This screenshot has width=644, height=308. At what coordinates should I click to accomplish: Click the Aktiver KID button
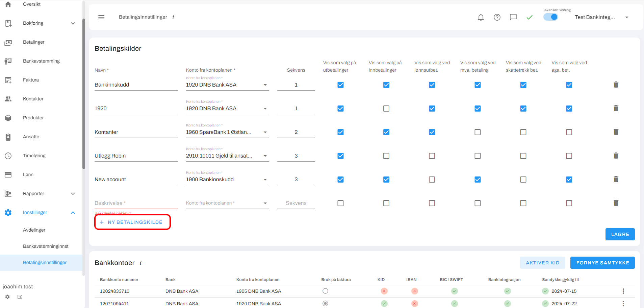tap(543, 263)
